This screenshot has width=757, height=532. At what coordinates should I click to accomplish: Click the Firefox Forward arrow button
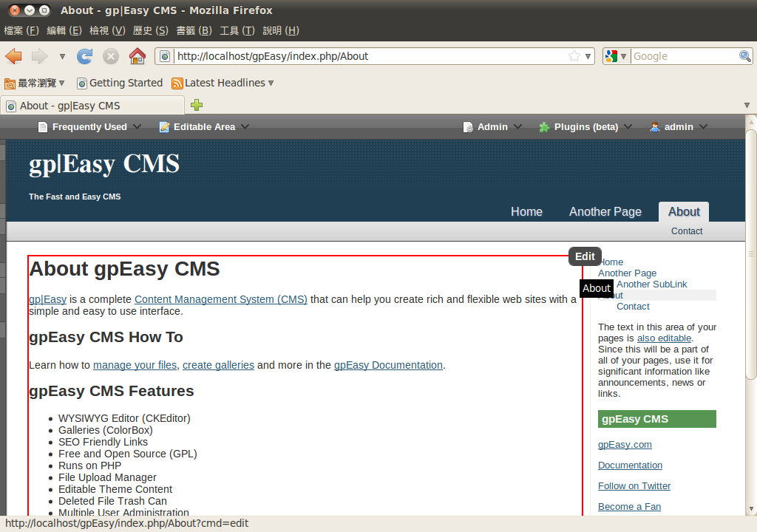pos(40,56)
